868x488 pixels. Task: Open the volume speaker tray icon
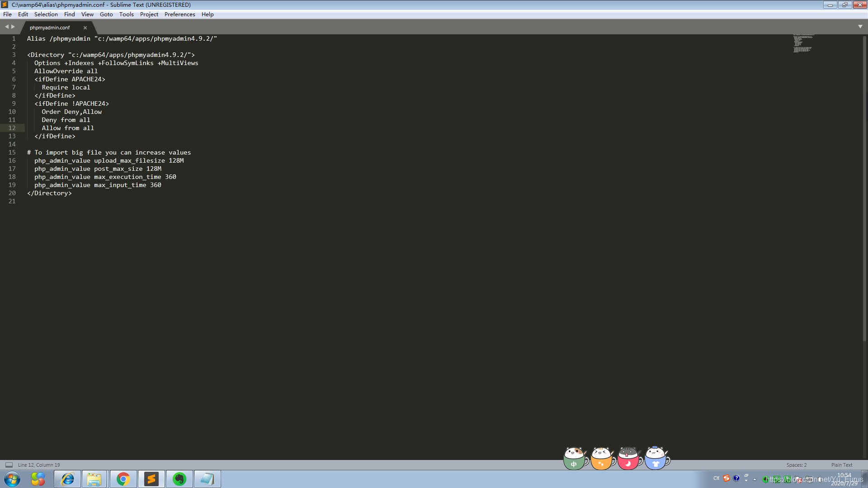tap(819, 479)
